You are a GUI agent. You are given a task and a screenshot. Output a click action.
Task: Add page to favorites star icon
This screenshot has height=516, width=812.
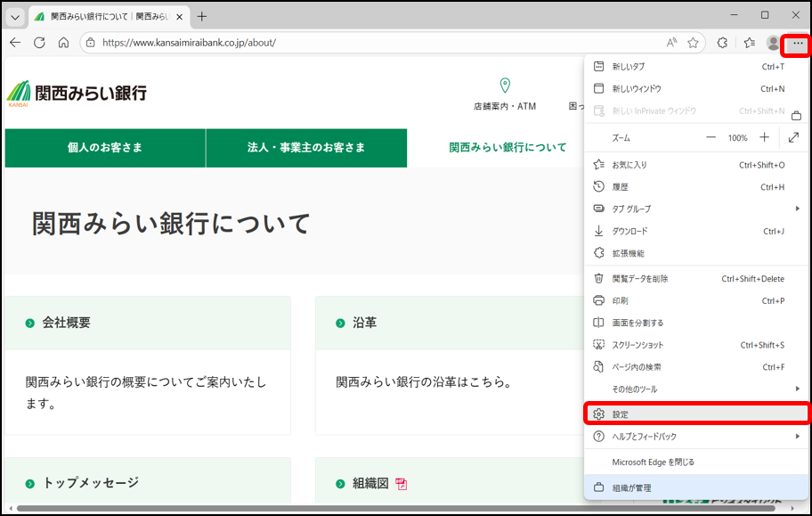[x=693, y=43]
